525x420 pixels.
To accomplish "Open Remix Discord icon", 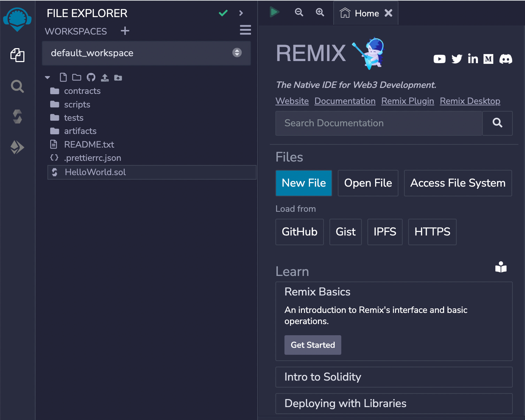I will point(505,59).
